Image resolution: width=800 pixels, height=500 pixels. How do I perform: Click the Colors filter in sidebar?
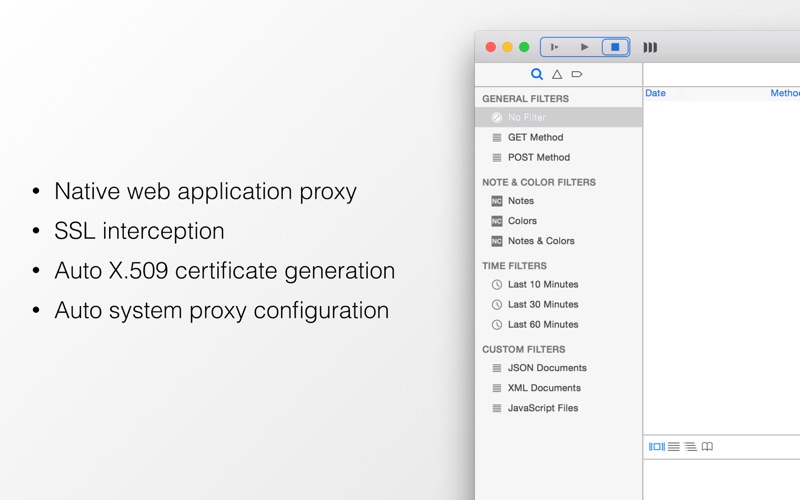pos(522,221)
